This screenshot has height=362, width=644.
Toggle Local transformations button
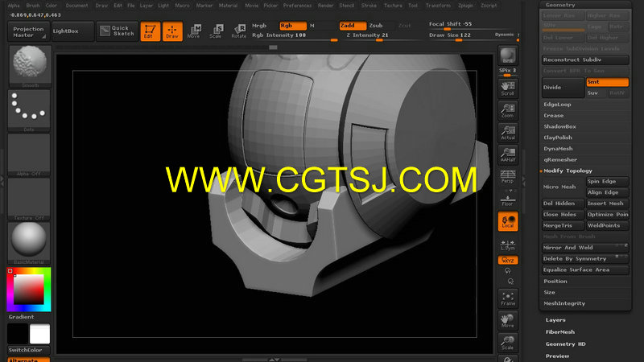click(x=508, y=221)
